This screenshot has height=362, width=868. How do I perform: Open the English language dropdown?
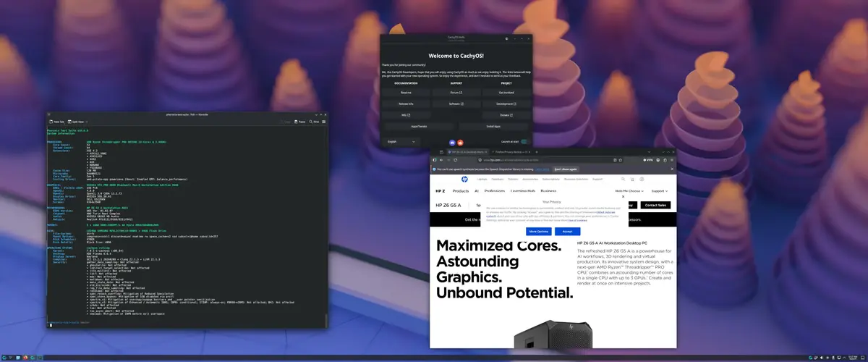coord(401,142)
